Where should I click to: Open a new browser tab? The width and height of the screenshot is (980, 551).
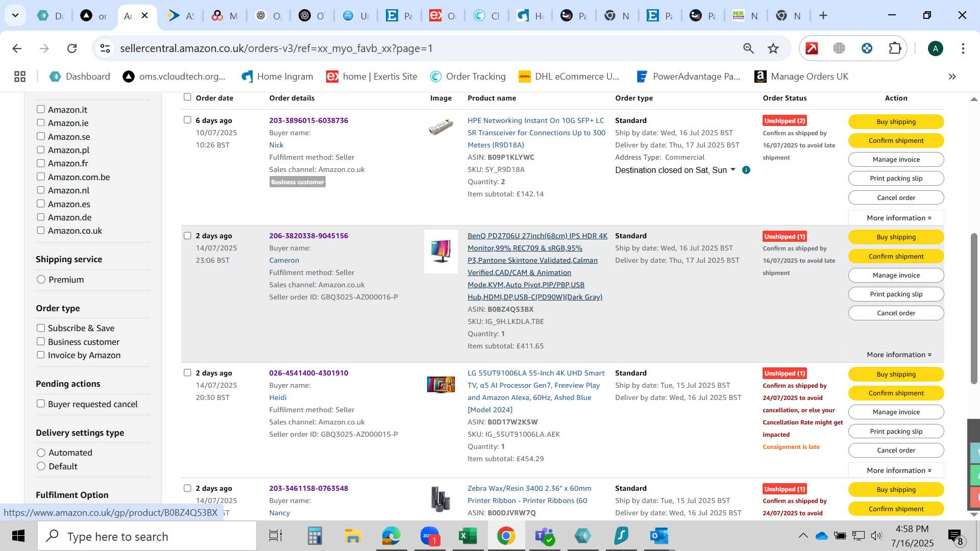(x=823, y=15)
